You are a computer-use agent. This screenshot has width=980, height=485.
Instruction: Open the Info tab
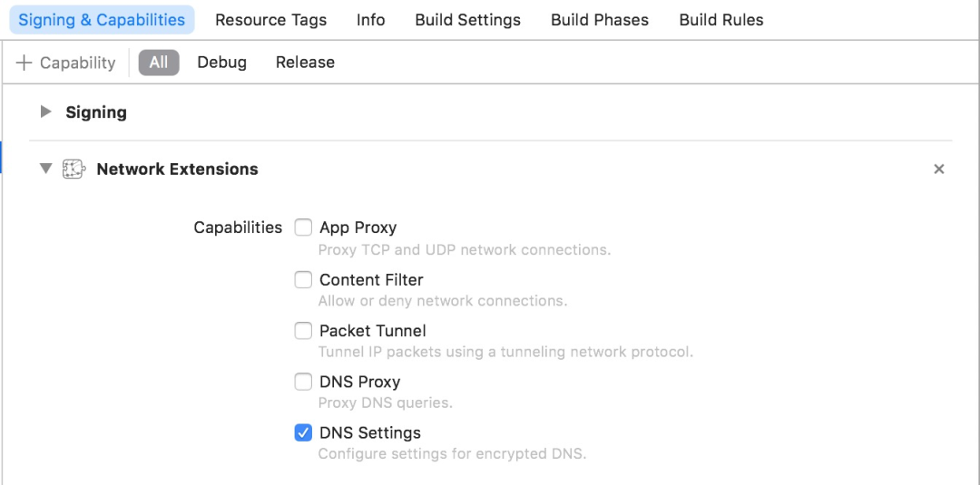370,20
